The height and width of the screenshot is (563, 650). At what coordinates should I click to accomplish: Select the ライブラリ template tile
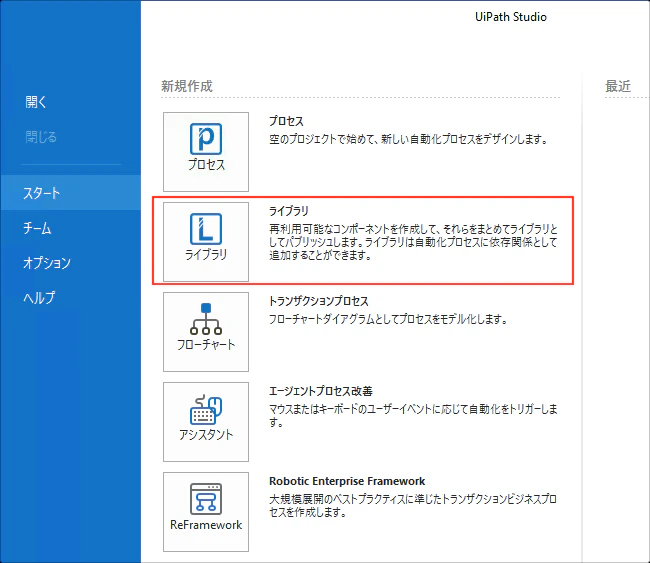(x=206, y=242)
